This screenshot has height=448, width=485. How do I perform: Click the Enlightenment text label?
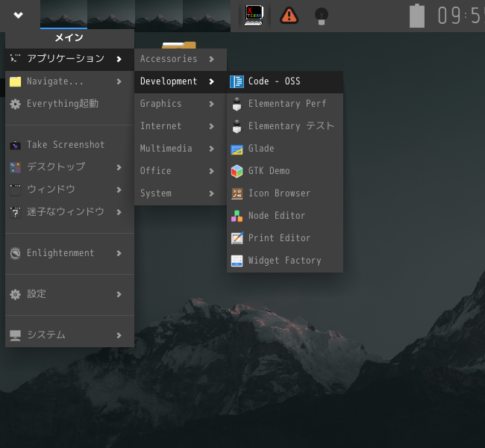pos(60,253)
